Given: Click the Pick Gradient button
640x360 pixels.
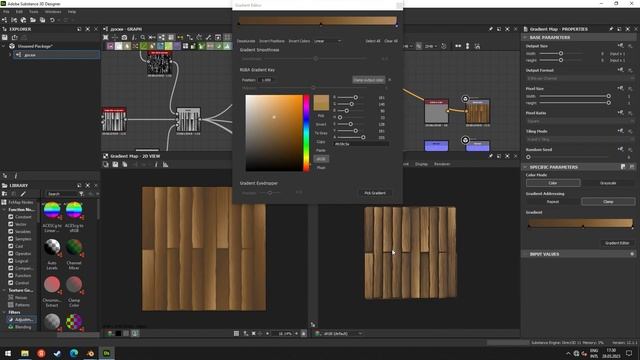Looking at the screenshot, I should [375, 193].
